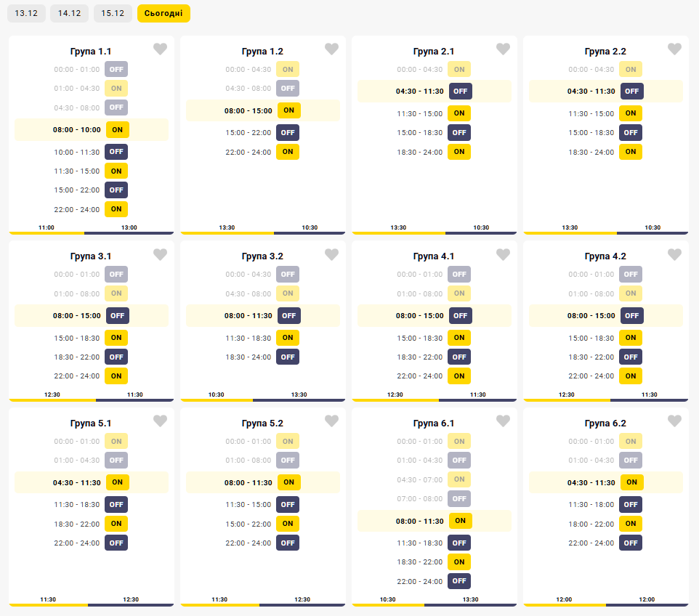Favorite Група 6.2 with the heart
This screenshot has width=699, height=616.
[675, 421]
